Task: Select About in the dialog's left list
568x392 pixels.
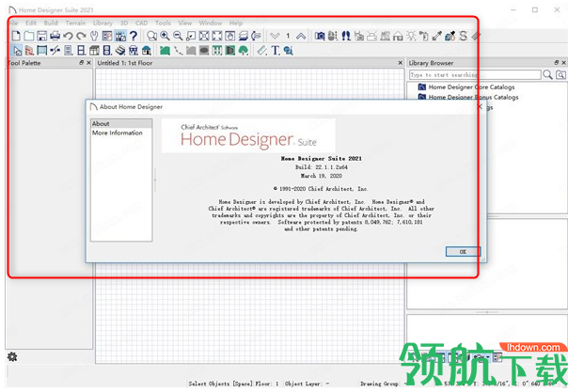Action: coord(121,123)
